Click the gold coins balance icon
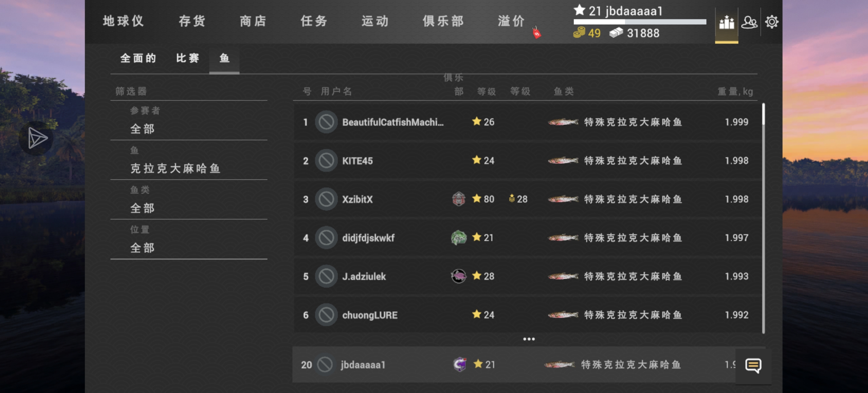The height and width of the screenshot is (393, 868). tap(579, 33)
